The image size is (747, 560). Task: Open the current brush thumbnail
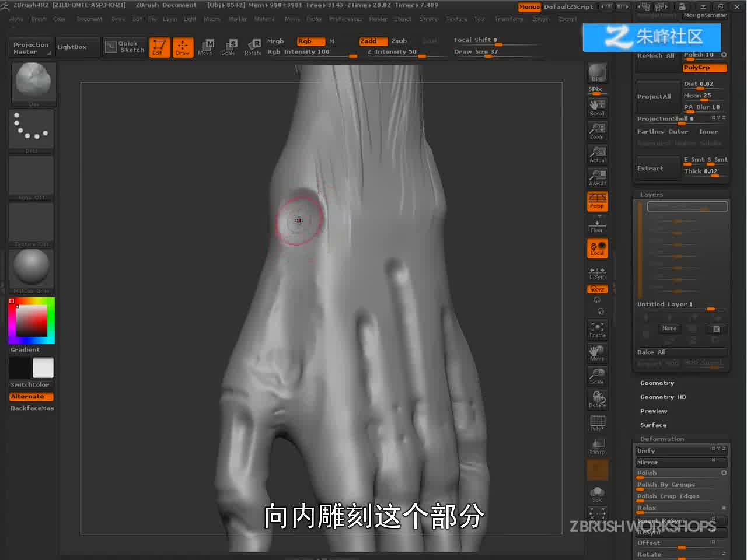pyautogui.click(x=33, y=83)
